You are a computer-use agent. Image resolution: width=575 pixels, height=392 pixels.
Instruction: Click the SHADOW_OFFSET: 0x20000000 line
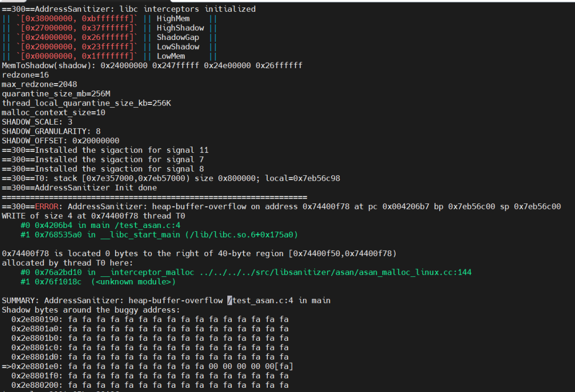pos(61,141)
